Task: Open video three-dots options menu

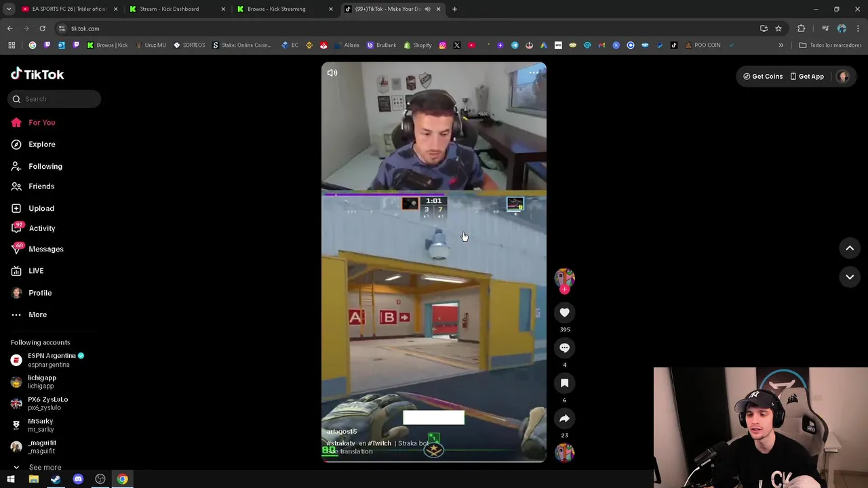Action: [534, 73]
